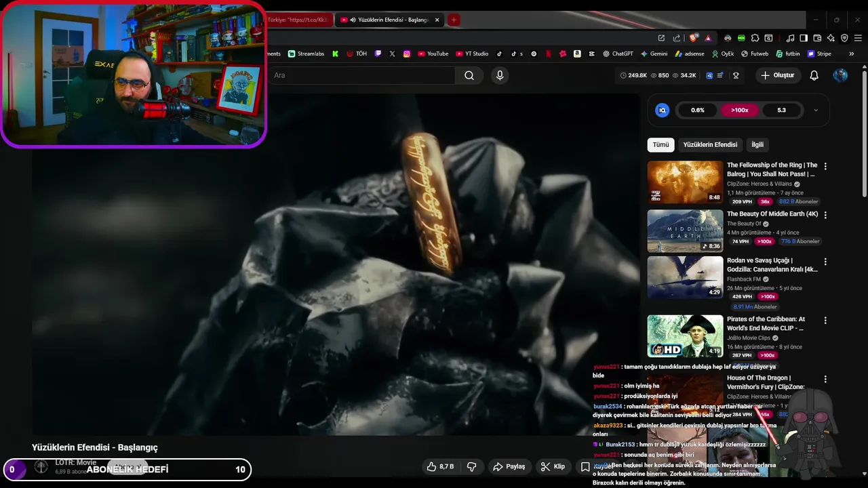The height and width of the screenshot is (488, 868).
Task: Toggle the browser sidebar panel icon
Action: coord(803,38)
